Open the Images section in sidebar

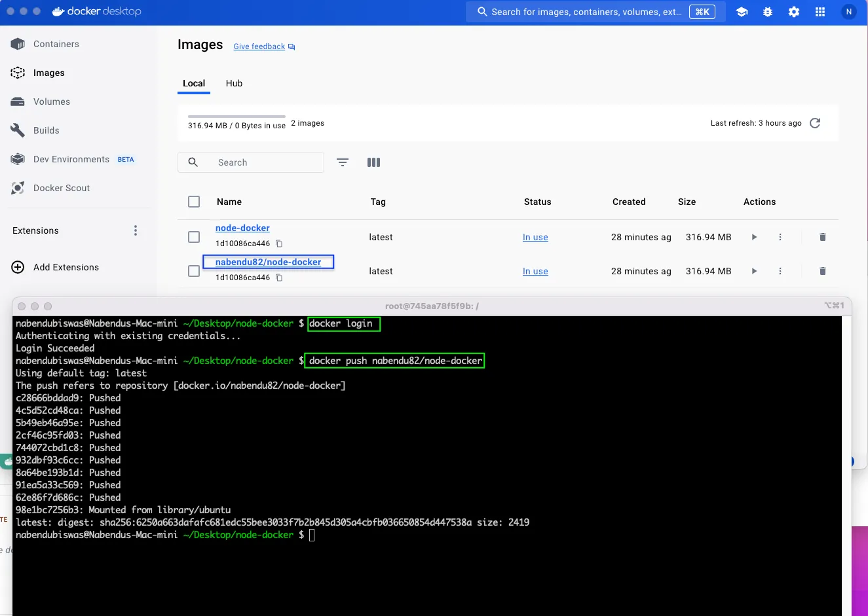48,73
